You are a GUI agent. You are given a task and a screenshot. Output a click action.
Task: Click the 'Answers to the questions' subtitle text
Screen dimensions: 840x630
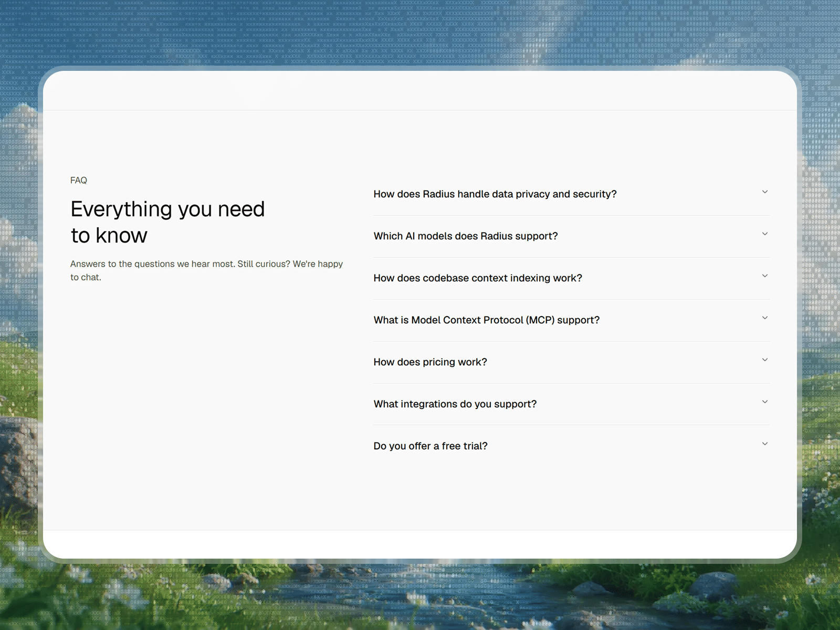[207, 270]
